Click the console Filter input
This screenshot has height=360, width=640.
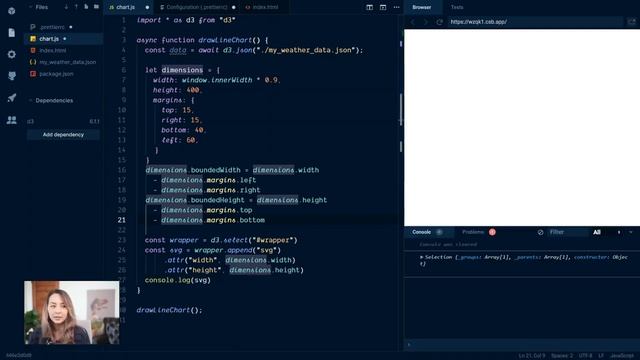pos(567,232)
